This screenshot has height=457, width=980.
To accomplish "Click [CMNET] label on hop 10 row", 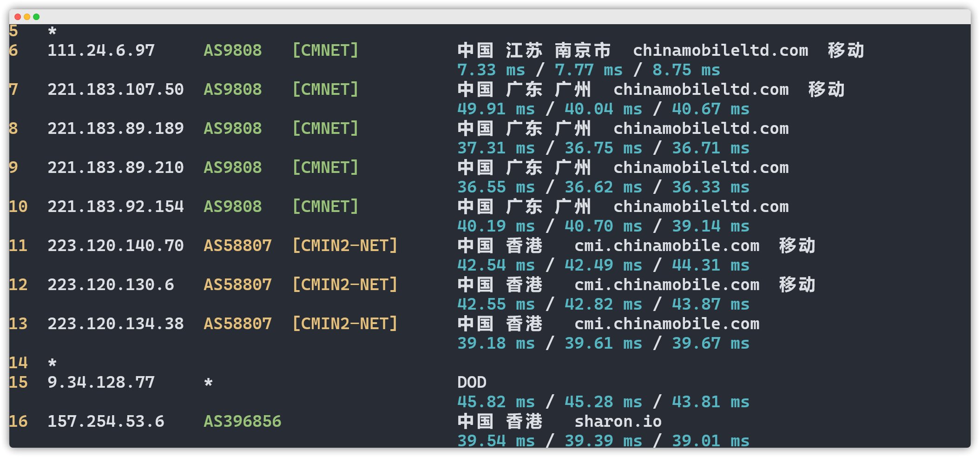I will pyautogui.click(x=325, y=206).
